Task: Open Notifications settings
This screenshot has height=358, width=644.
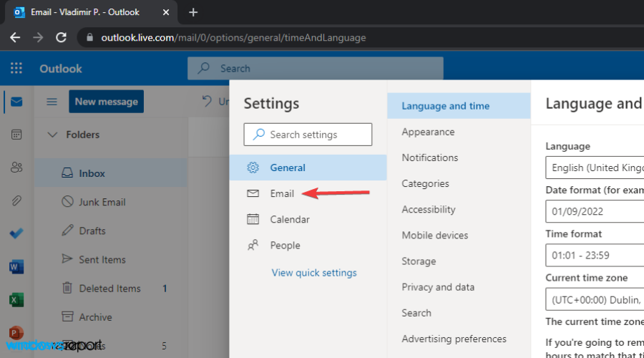Action: pyautogui.click(x=459, y=158)
